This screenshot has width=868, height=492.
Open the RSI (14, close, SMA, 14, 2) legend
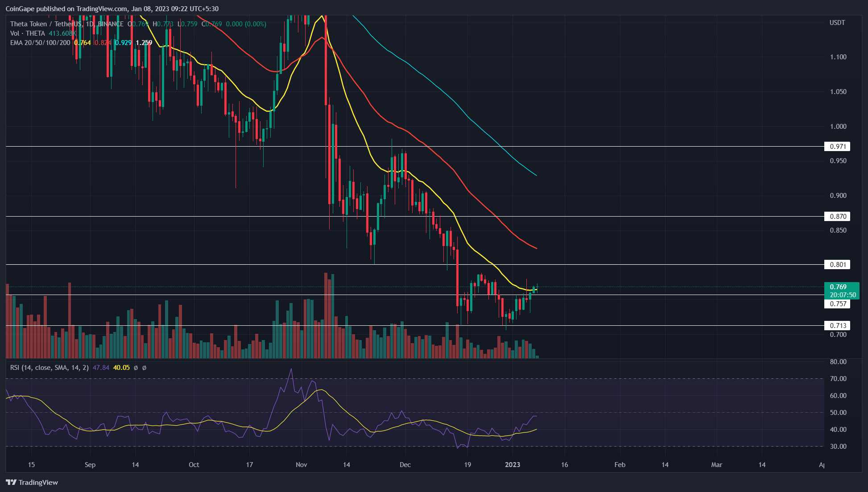50,368
